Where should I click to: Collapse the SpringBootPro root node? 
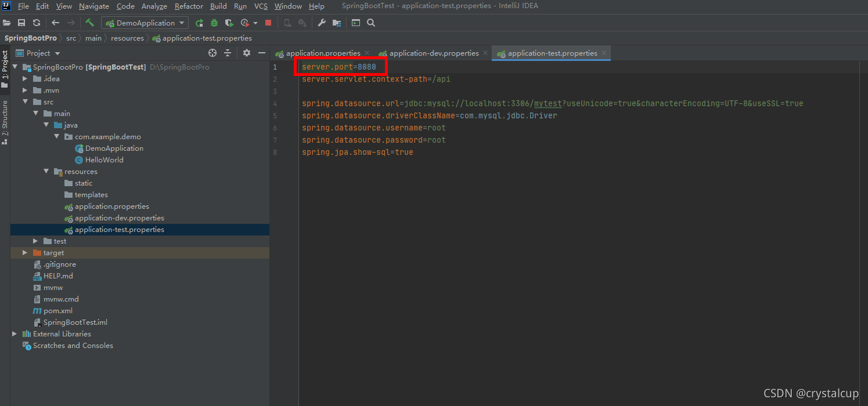(15, 67)
